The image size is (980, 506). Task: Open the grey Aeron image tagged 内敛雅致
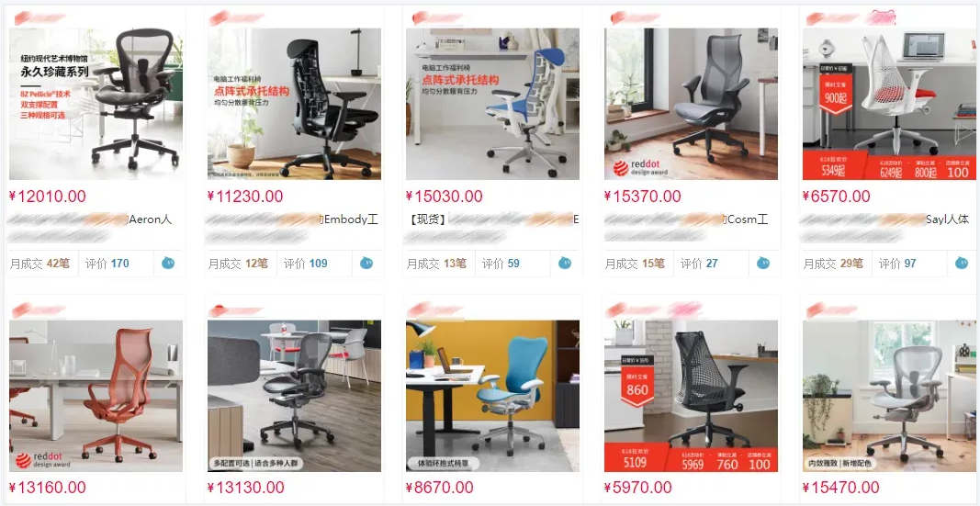889,396
